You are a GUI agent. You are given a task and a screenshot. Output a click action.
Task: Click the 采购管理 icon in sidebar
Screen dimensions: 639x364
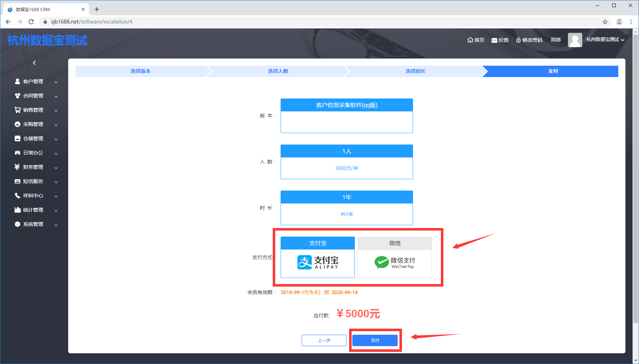coord(17,124)
